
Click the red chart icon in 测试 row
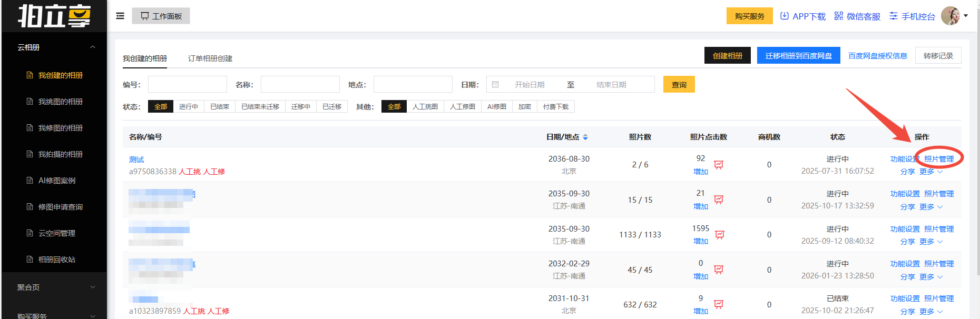(719, 165)
